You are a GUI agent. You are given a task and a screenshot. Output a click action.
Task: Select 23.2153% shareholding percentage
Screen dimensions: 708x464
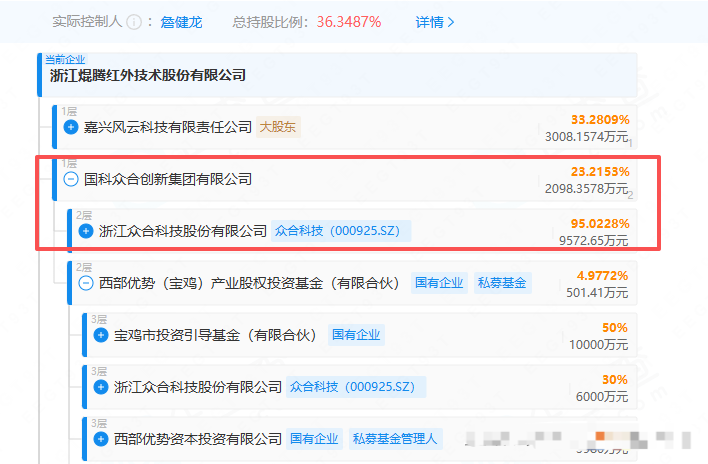pyautogui.click(x=600, y=172)
